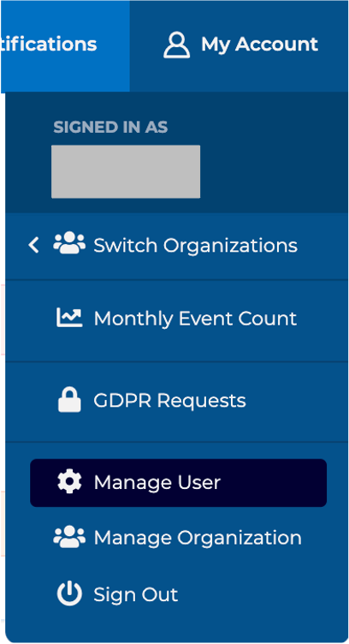Expand the left chevron next to Switch Organizations
Image resolution: width=349 pixels, height=644 pixels.
[x=33, y=245]
